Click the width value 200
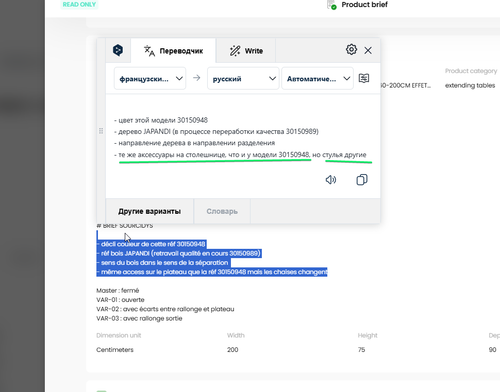Viewport: 500px width, 392px height. point(233,350)
